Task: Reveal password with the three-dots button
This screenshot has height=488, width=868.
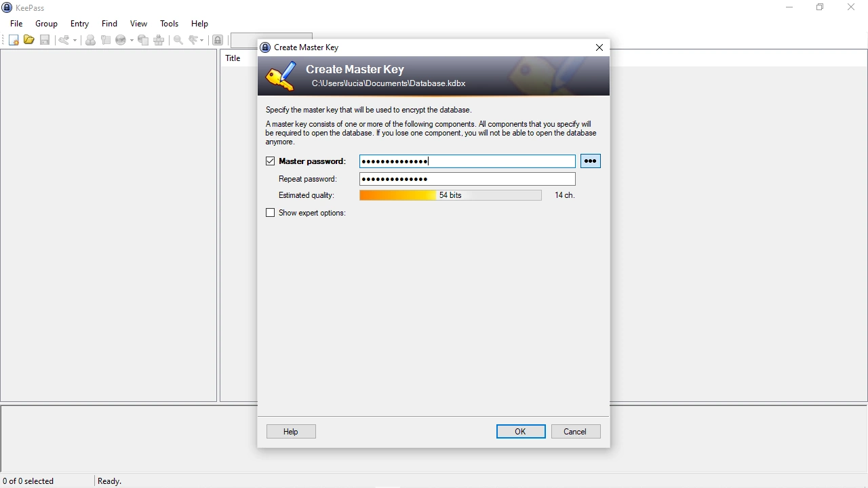Action: pyautogui.click(x=591, y=161)
